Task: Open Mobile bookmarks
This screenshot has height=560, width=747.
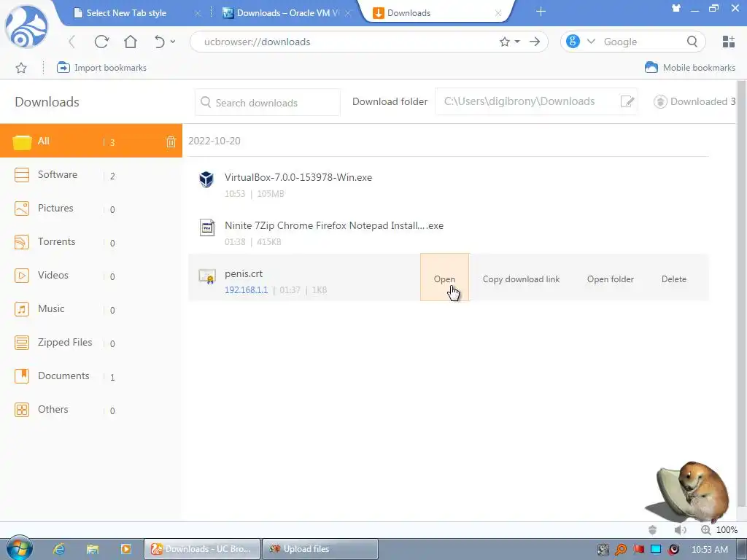Action: 690,68
